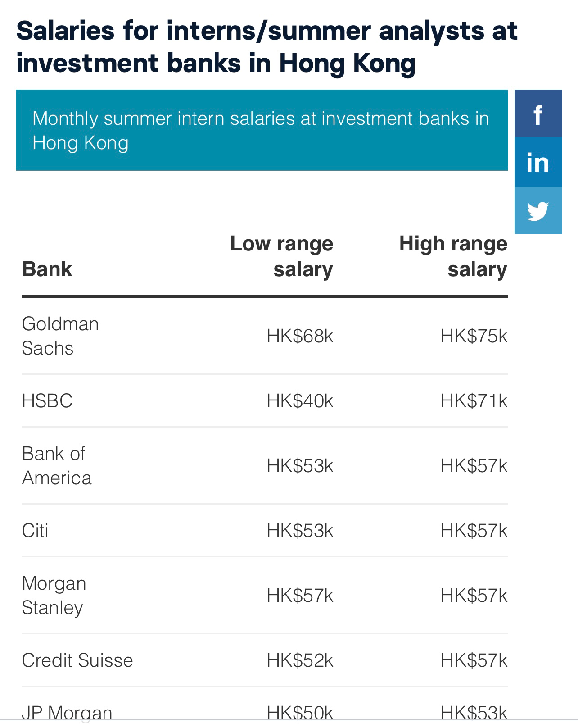Share article via Facebook icon
The height and width of the screenshot is (728, 578).
point(538,114)
